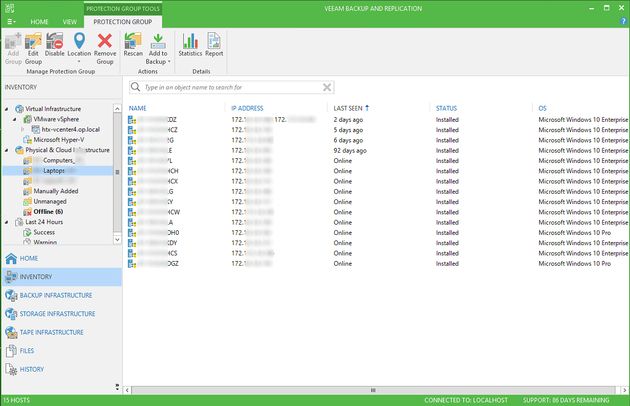Open the Inventory navigation pane
630x406 pixels.
coord(61,277)
